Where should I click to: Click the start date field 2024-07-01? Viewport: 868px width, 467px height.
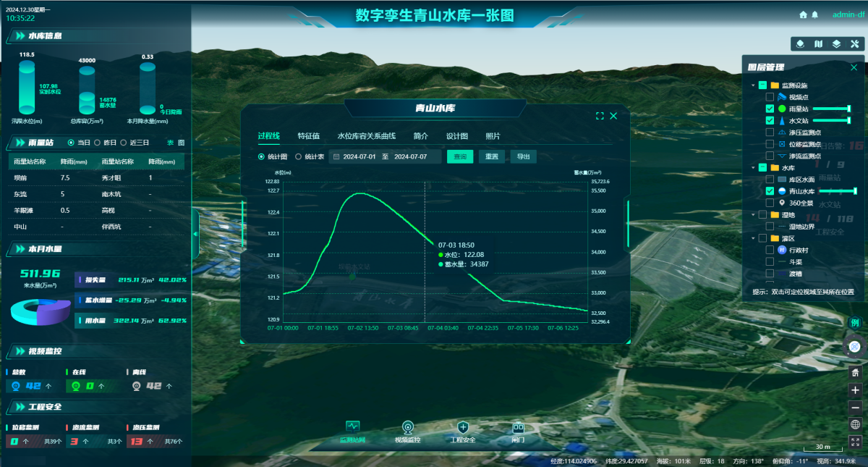point(360,156)
